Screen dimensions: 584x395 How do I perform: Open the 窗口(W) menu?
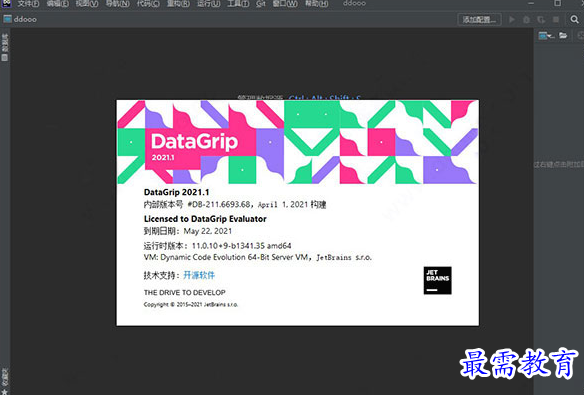[285, 4]
